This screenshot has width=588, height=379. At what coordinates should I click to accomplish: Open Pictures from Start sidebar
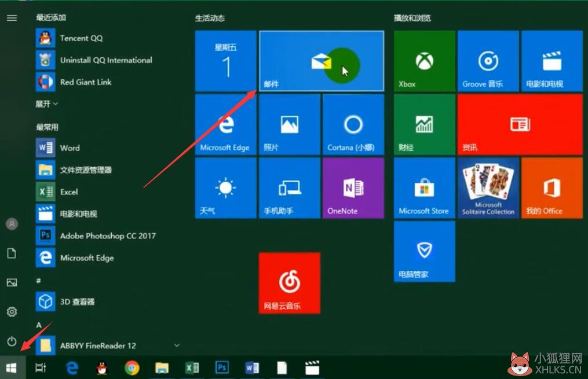pos(12,282)
